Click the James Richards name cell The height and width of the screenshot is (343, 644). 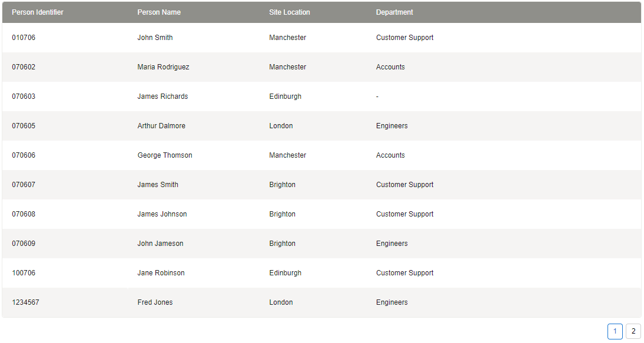pyautogui.click(x=162, y=96)
